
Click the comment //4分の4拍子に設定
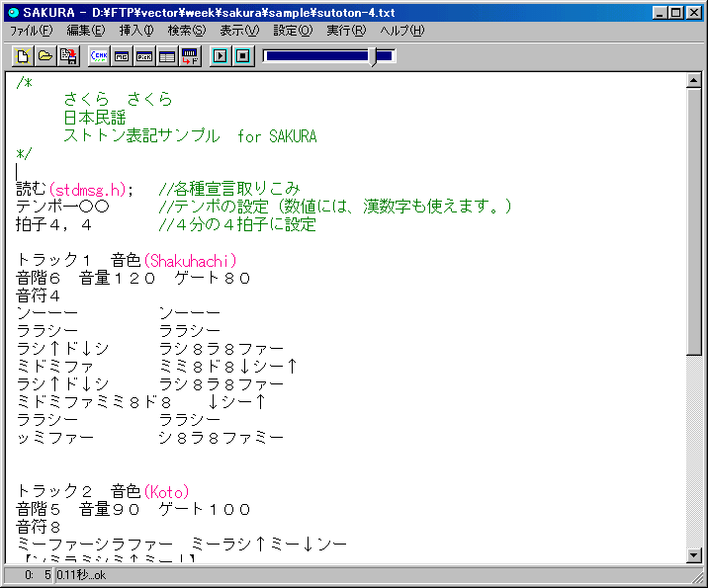237,224
